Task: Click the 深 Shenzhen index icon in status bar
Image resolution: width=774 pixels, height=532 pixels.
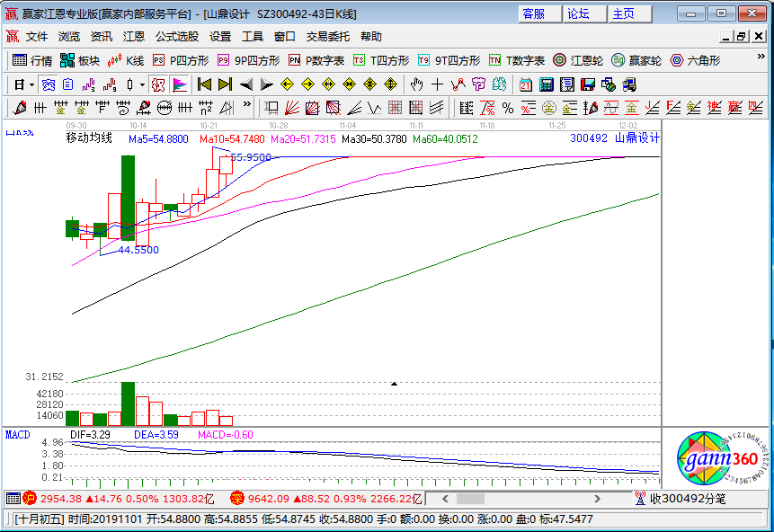Action: click(x=237, y=499)
